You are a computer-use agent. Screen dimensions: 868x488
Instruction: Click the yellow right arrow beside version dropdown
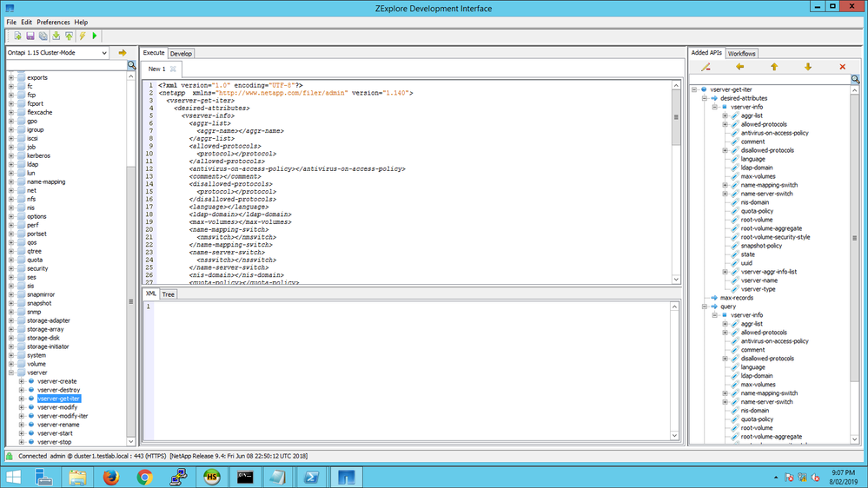123,53
